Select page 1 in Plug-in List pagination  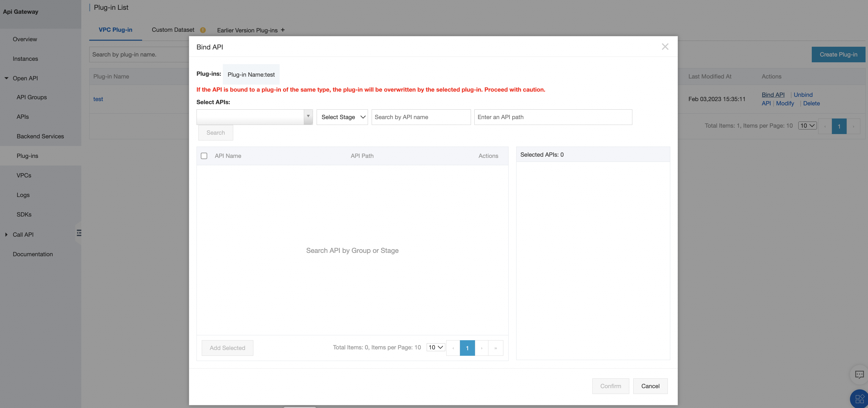click(839, 126)
